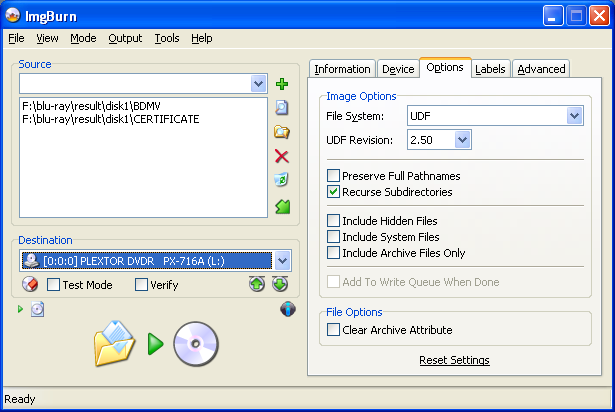Check Include System Files

pyautogui.click(x=333, y=237)
